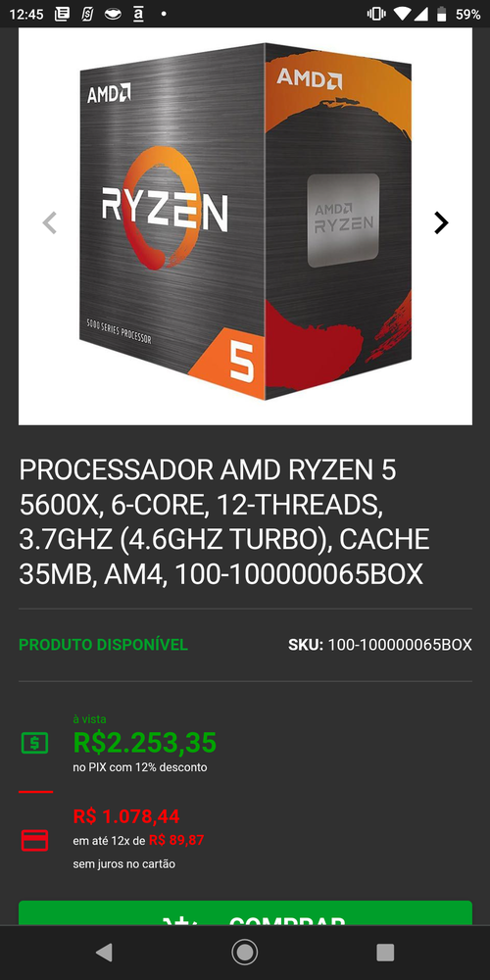
Task: Click the green Comprar button
Action: [245, 912]
